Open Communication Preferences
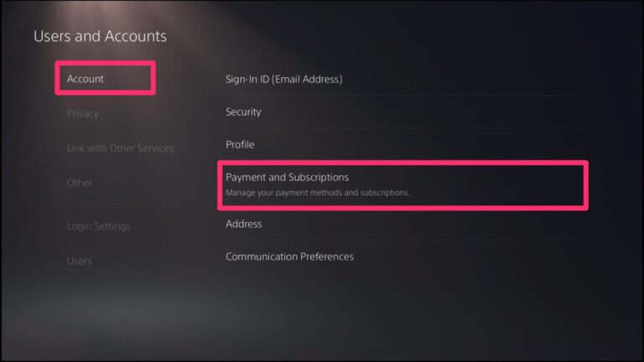 [289, 256]
